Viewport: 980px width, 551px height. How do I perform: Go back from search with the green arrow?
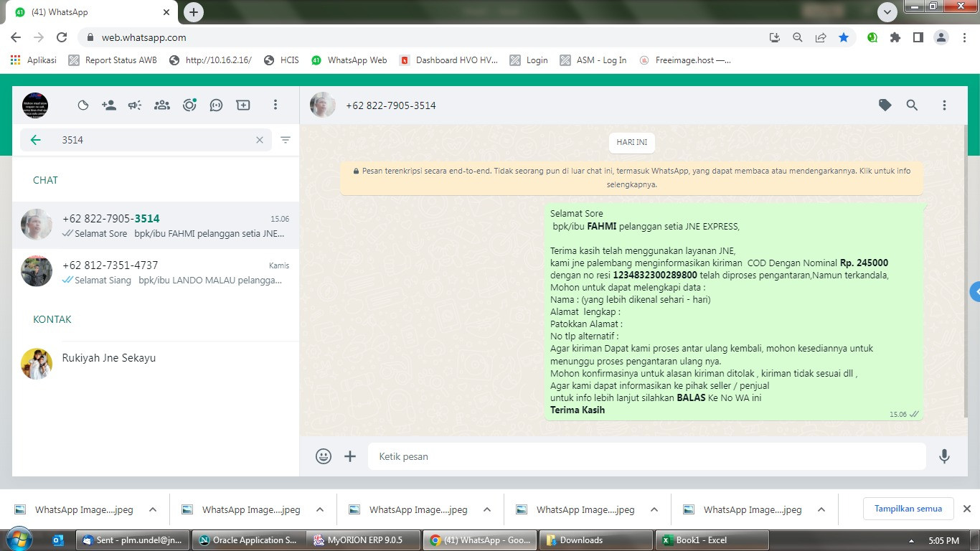pos(35,140)
